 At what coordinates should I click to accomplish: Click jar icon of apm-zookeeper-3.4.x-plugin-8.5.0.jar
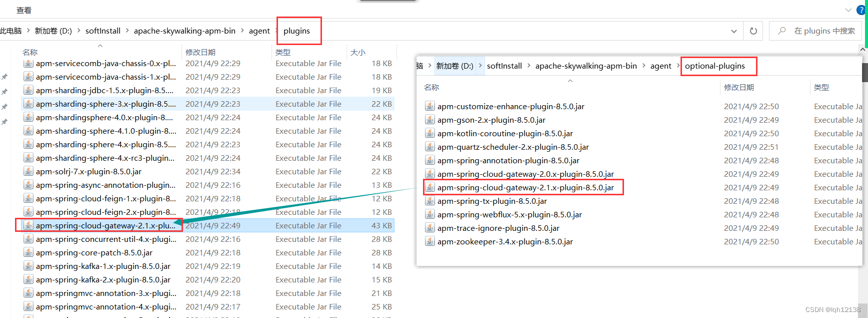pos(430,241)
